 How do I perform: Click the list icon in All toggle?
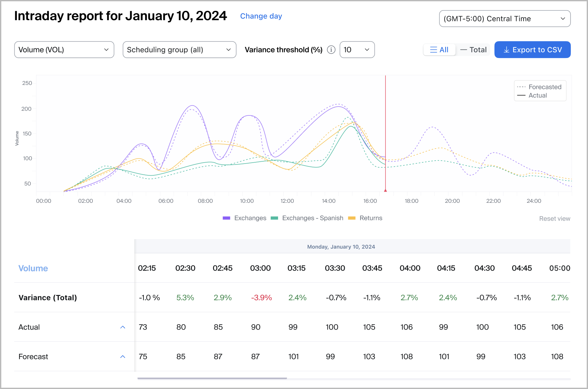[433, 50]
